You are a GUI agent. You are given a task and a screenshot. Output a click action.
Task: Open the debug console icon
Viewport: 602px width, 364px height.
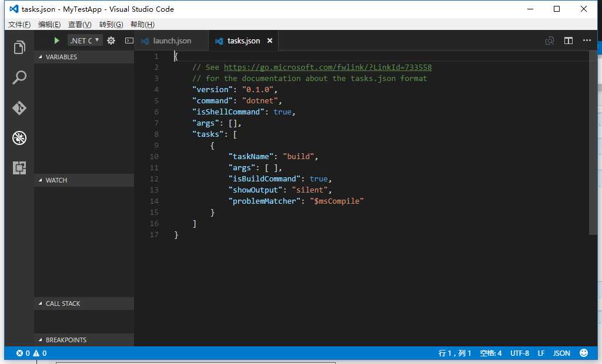129,41
